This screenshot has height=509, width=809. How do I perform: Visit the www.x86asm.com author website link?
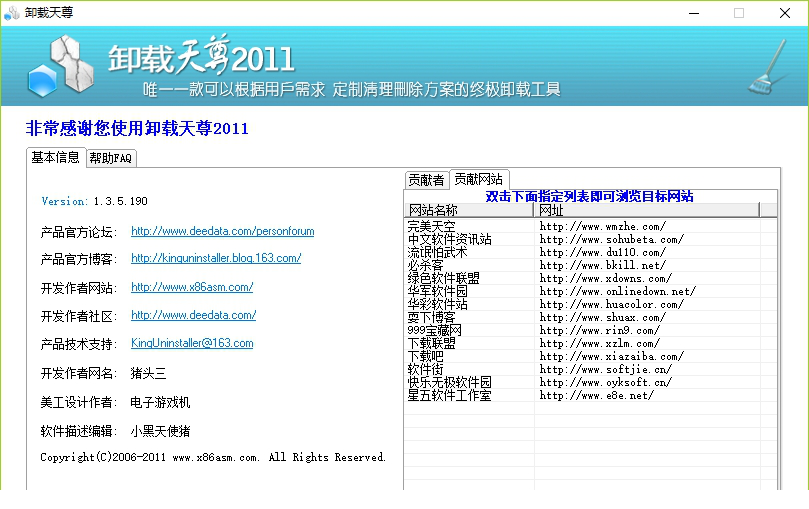[192, 287]
